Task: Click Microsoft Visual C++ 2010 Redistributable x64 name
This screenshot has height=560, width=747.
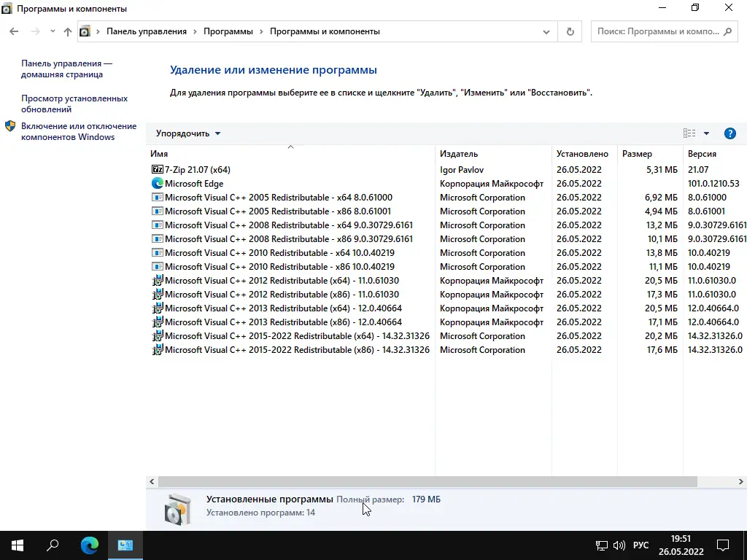Action: (x=279, y=252)
